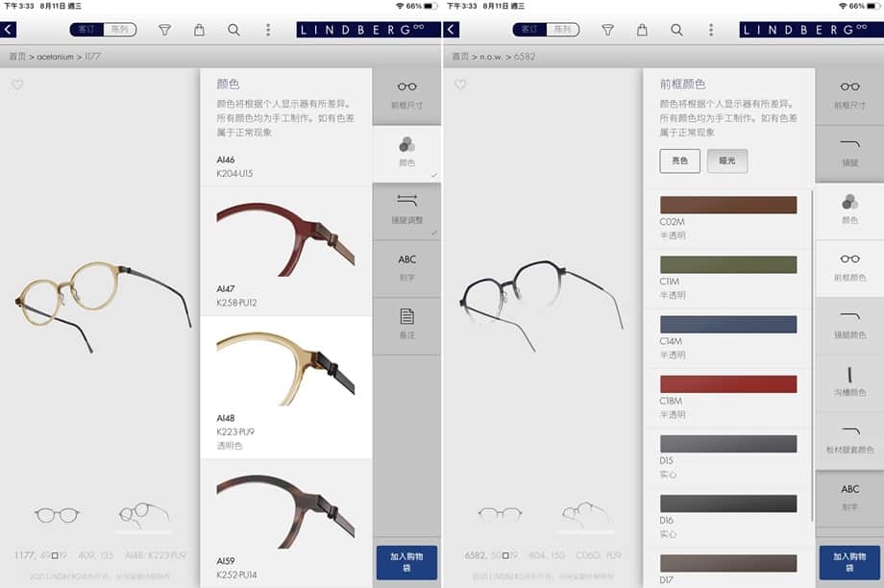
Task: Go to 首页 from the n.o.w. breadcrumb
Action: point(460,57)
